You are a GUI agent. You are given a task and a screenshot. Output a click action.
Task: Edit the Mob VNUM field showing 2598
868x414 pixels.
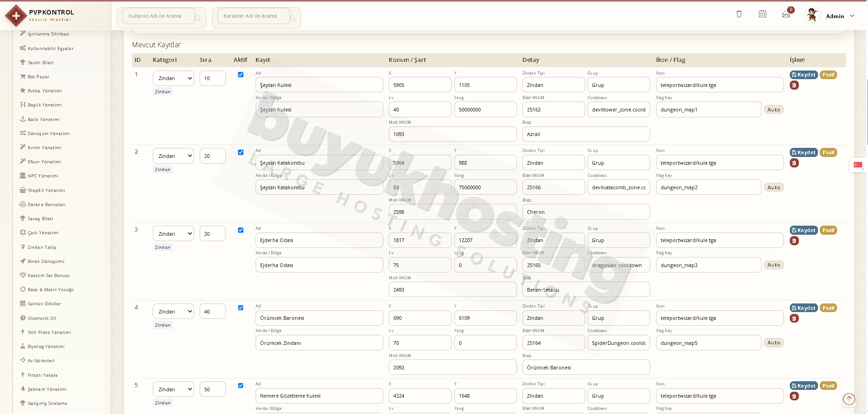(452, 212)
